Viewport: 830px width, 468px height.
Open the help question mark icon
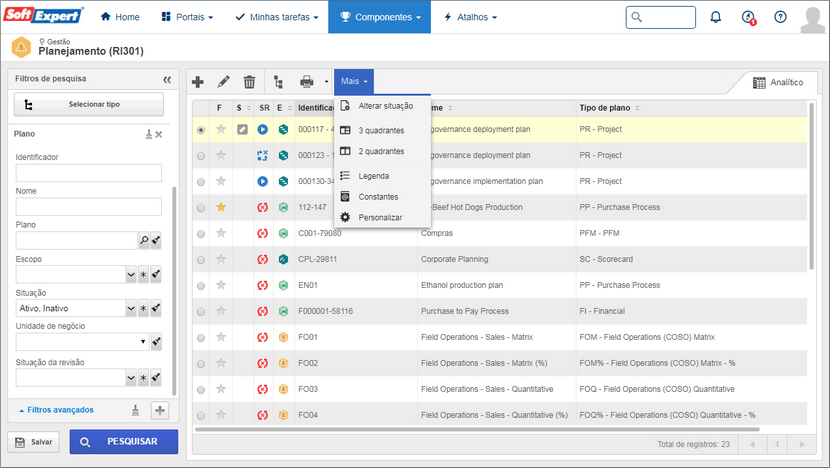point(780,17)
